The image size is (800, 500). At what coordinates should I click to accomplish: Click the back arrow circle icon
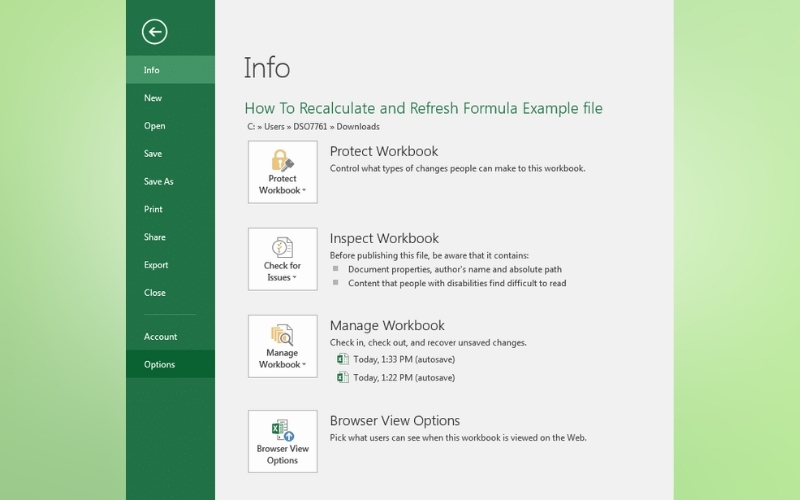click(154, 32)
